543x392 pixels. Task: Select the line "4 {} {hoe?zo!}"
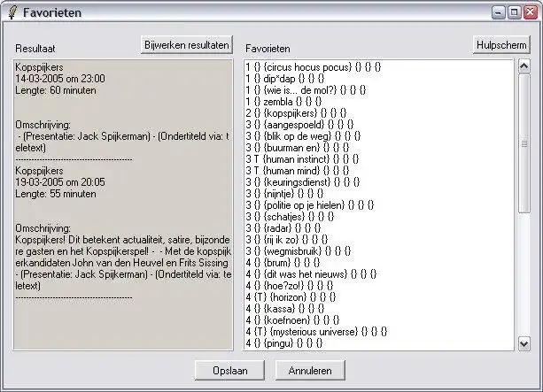289,286
